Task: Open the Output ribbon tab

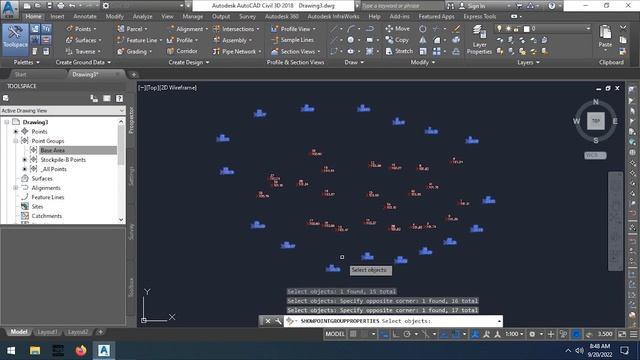Action: 221,16
